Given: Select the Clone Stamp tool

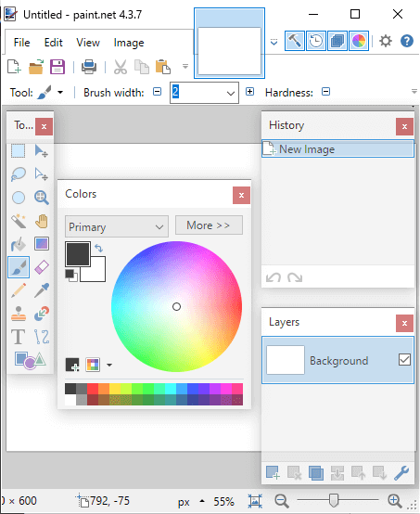Looking at the screenshot, I should tap(19, 314).
